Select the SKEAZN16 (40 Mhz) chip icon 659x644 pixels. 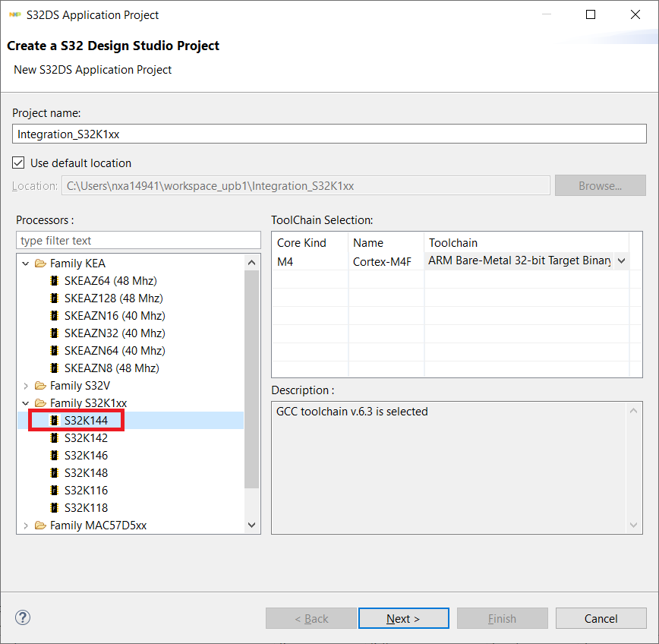click(x=54, y=316)
